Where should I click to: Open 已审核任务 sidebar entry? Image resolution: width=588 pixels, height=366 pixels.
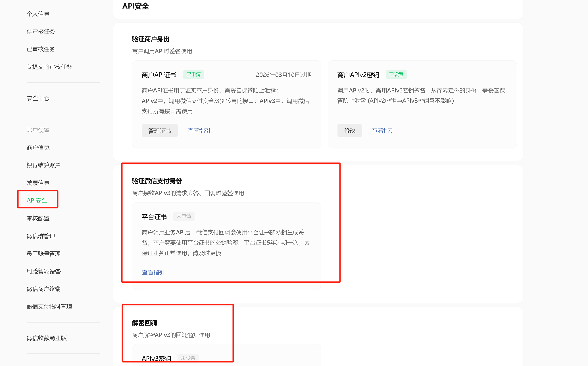41,49
